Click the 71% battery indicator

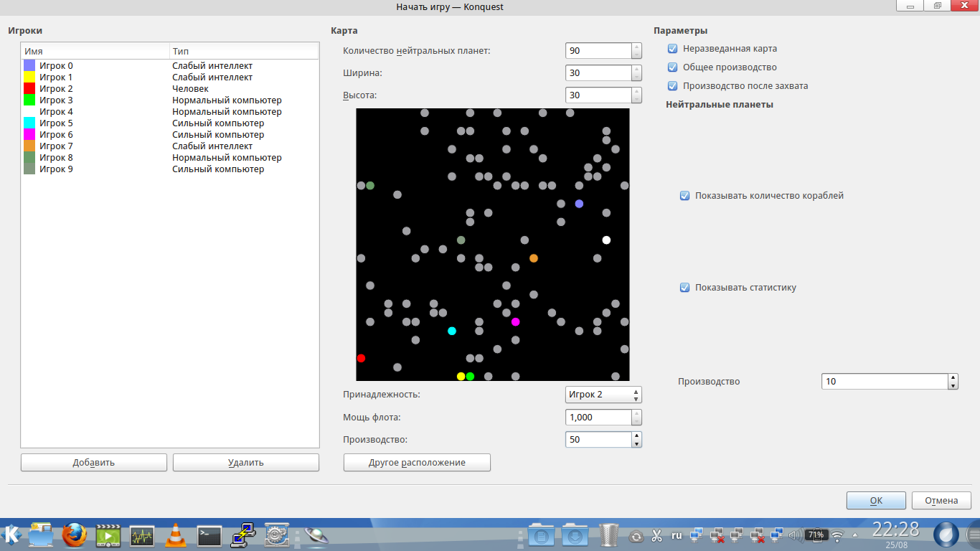click(815, 535)
